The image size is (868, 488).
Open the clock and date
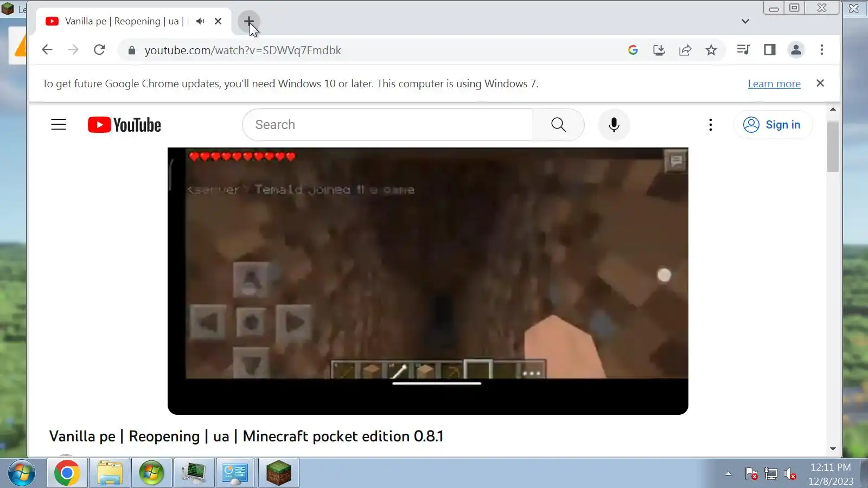831,474
